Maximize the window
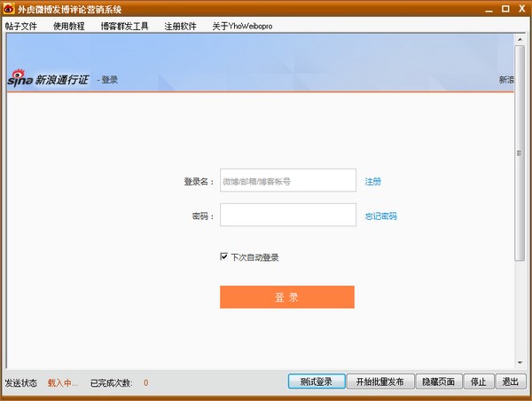The image size is (532, 401). (505, 9)
